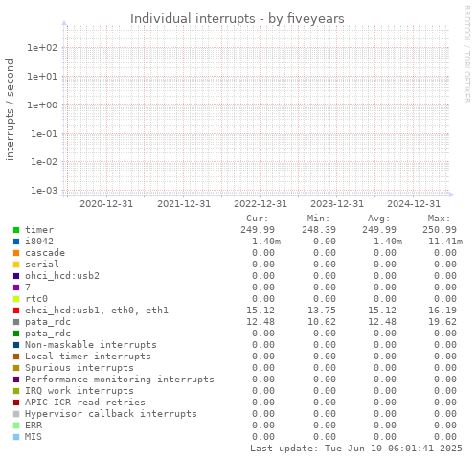This screenshot has height=460, width=476.
Task: Click the Max column header
Action: pos(439,218)
